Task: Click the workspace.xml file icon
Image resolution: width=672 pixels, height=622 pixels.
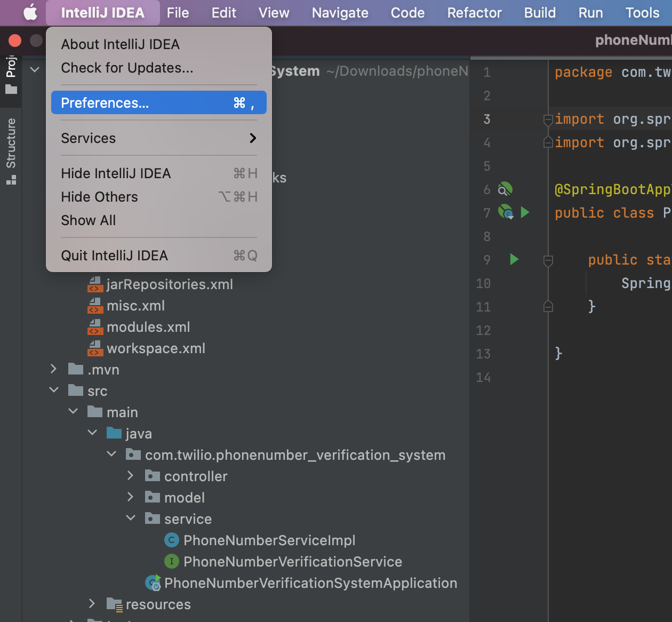Action: pyautogui.click(x=95, y=348)
